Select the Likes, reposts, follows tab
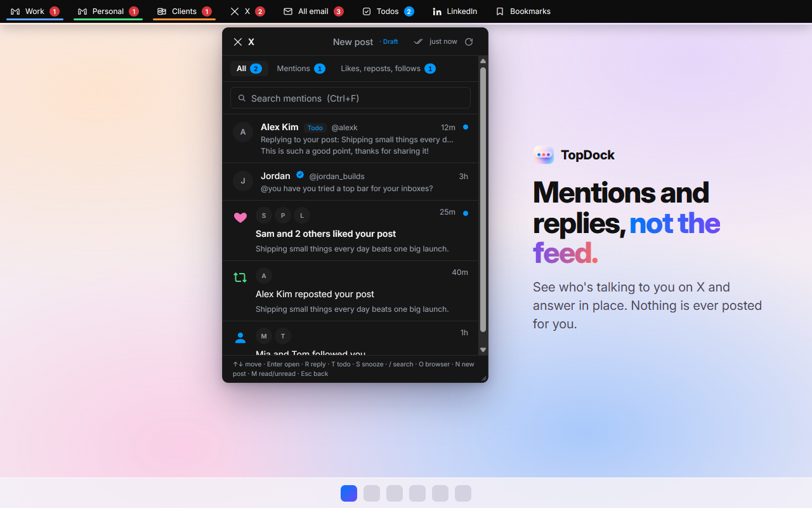This screenshot has width=812, height=508. click(x=388, y=69)
